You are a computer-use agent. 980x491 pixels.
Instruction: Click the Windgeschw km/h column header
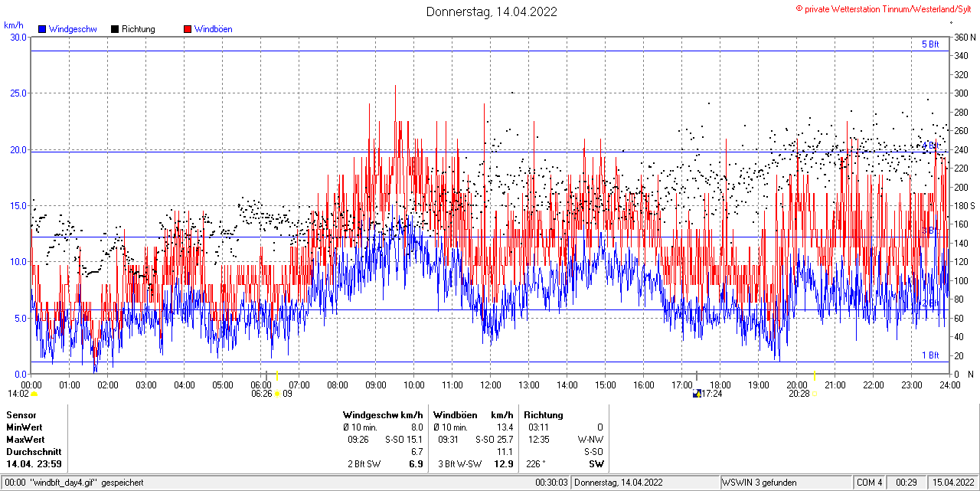click(x=383, y=415)
